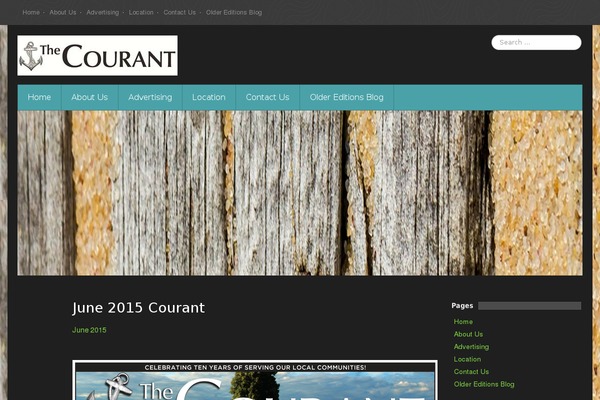The width and height of the screenshot is (600, 400).
Task: Click the green June 2015 link
Action: tap(89, 330)
